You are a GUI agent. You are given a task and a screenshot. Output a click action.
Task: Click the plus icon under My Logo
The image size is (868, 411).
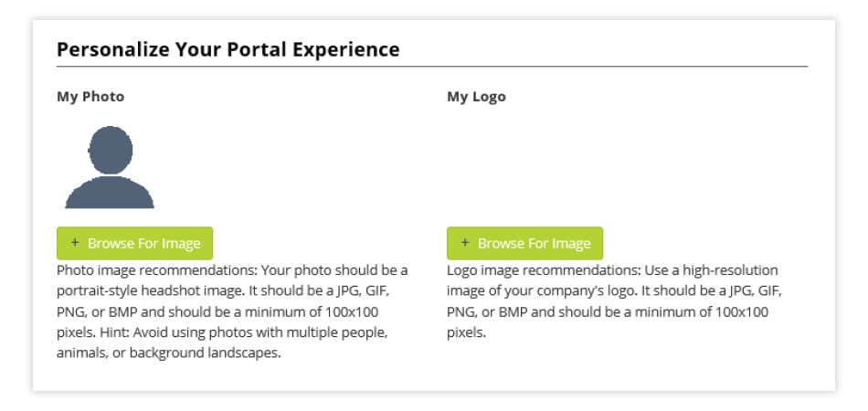pos(465,243)
